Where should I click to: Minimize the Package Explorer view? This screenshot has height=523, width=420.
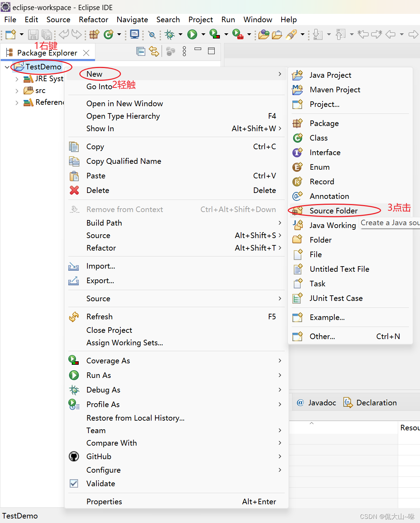click(x=198, y=49)
